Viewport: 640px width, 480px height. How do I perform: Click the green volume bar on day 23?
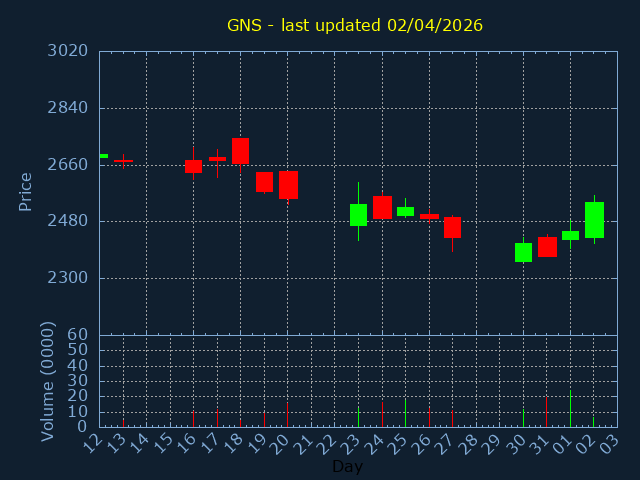point(358,416)
